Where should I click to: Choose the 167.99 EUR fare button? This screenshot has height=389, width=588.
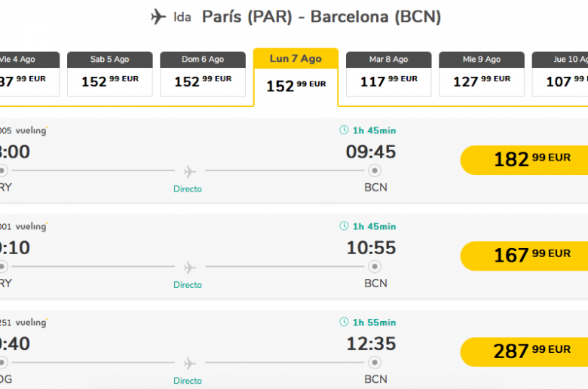click(x=524, y=256)
